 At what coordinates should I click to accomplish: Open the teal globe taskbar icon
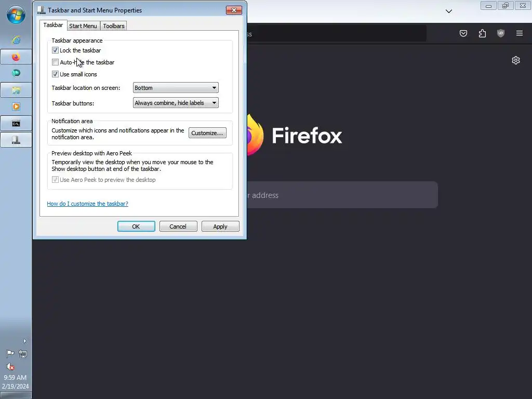tap(16, 73)
